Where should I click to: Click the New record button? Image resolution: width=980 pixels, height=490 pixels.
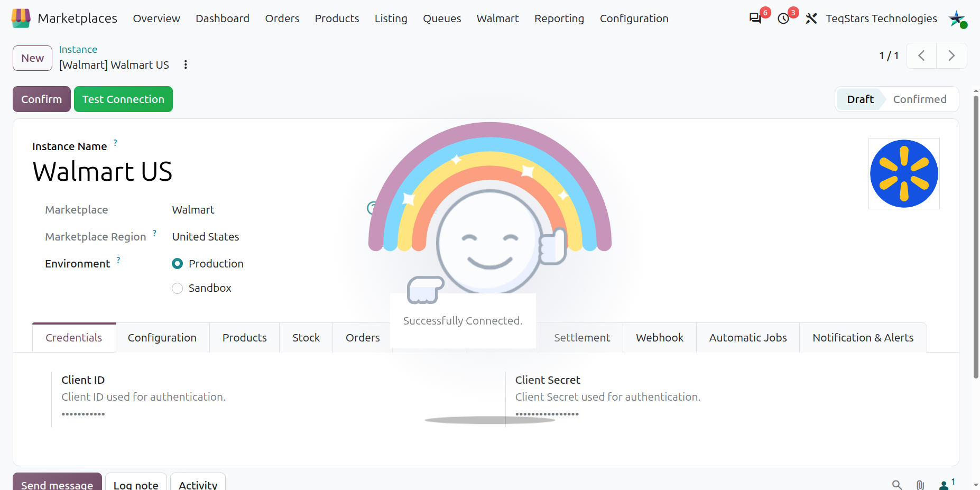click(33, 58)
